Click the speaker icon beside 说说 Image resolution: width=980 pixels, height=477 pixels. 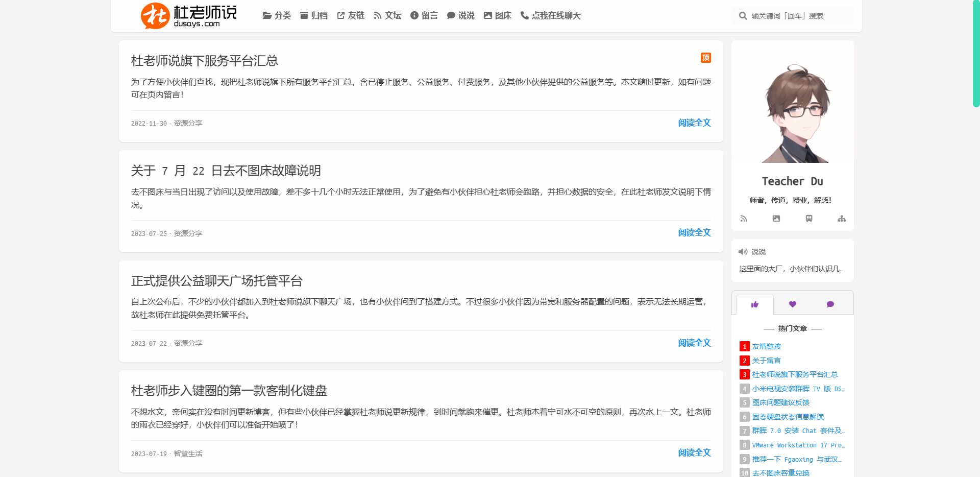coord(743,252)
